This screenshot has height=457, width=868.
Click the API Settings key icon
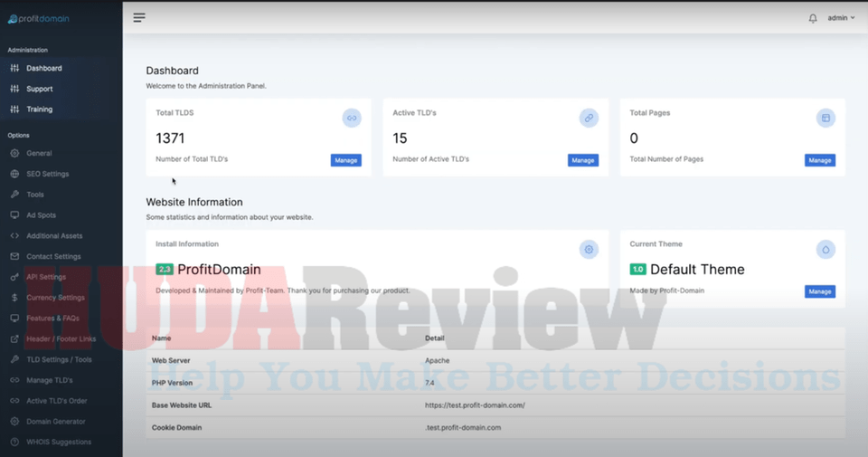14,277
